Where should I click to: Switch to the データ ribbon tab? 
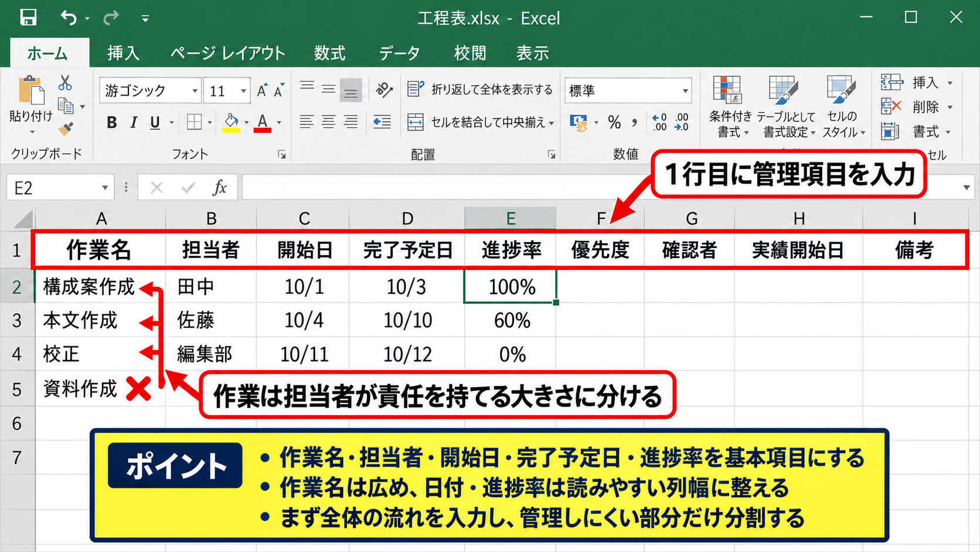click(399, 53)
